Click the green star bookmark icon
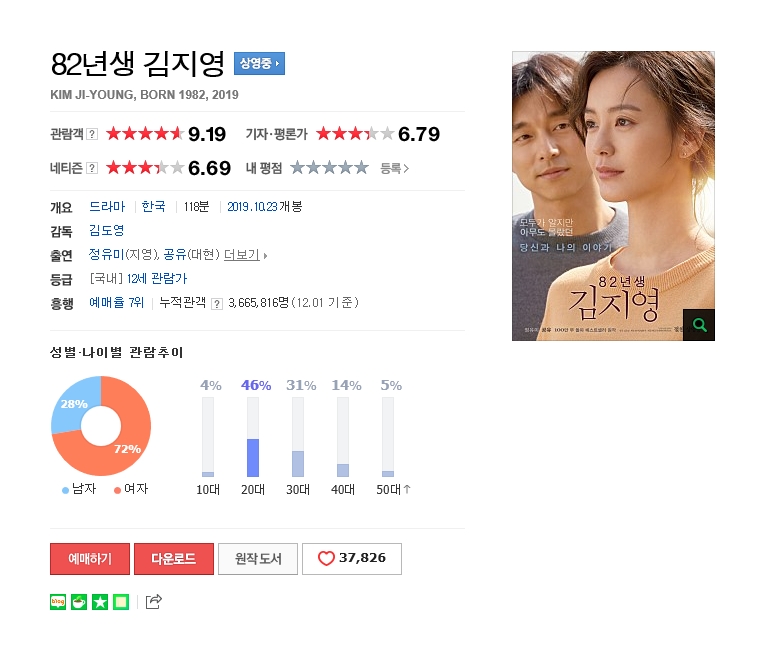This screenshot has width=761, height=668. click(x=100, y=602)
